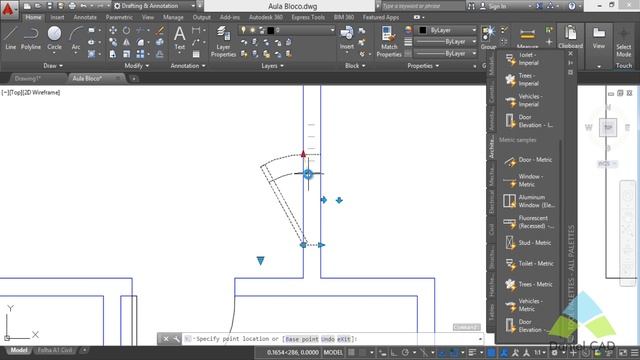Choose the Undo command option
Image resolution: width=640 pixels, height=360 pixels.
328,339
